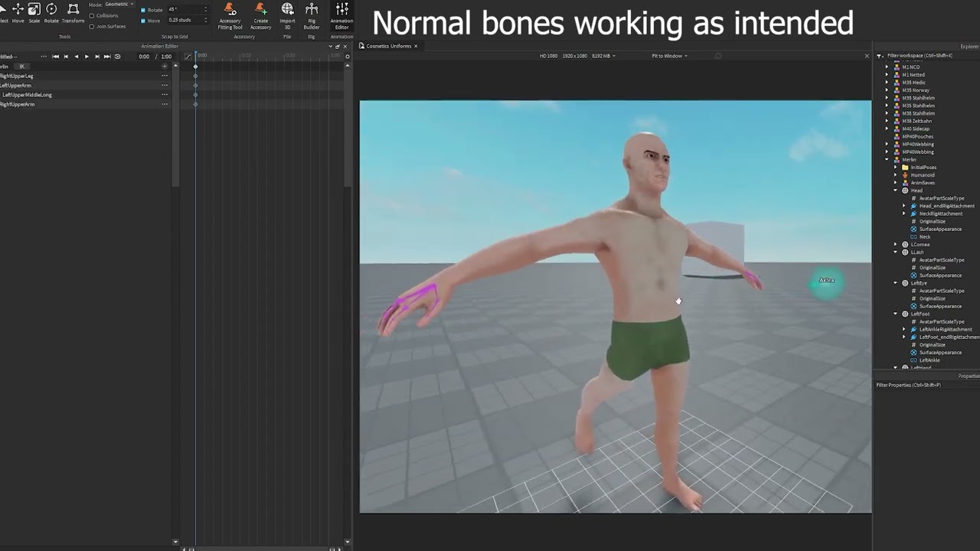980x551 pixels.
Task: Toggle the IK button
Action: 22,67
